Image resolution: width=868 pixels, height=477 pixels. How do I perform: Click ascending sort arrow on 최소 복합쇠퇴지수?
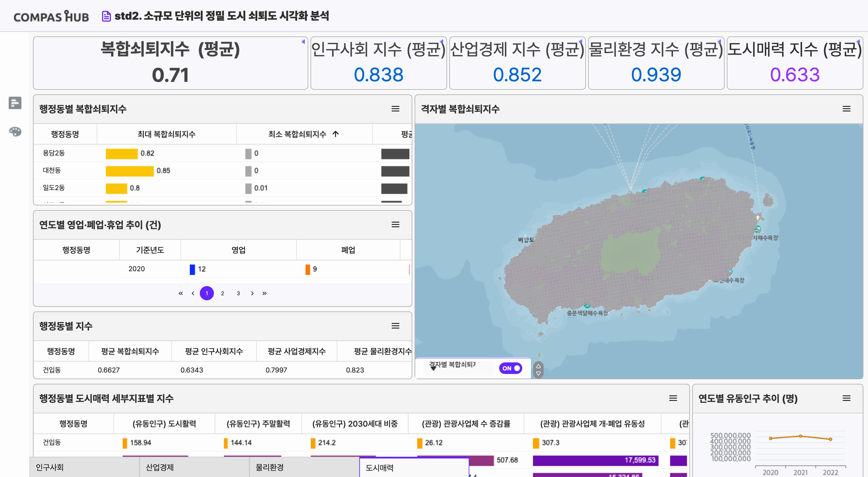pyautogui.click(x=336, y=134)
